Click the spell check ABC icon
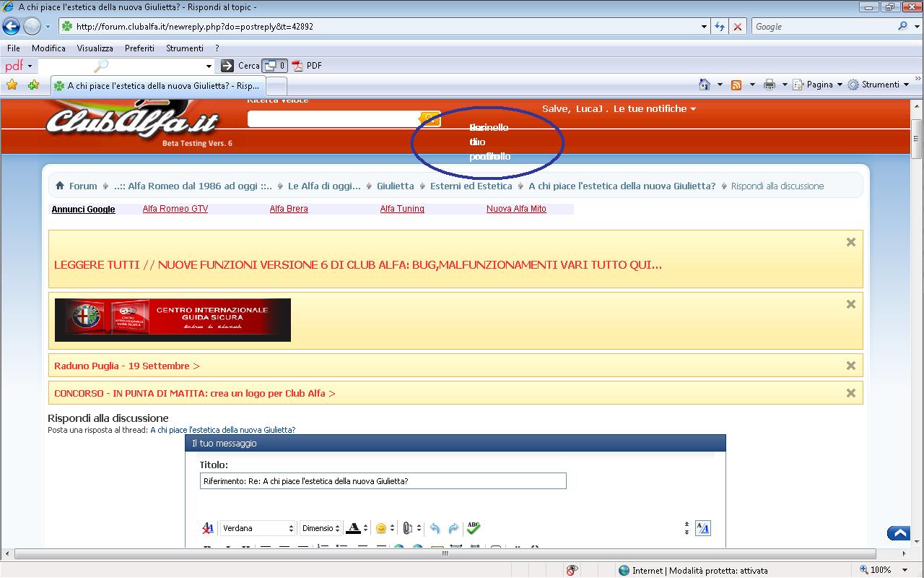Screen dimensions: 924x578 pyautogui.click(x=473, y=528)
